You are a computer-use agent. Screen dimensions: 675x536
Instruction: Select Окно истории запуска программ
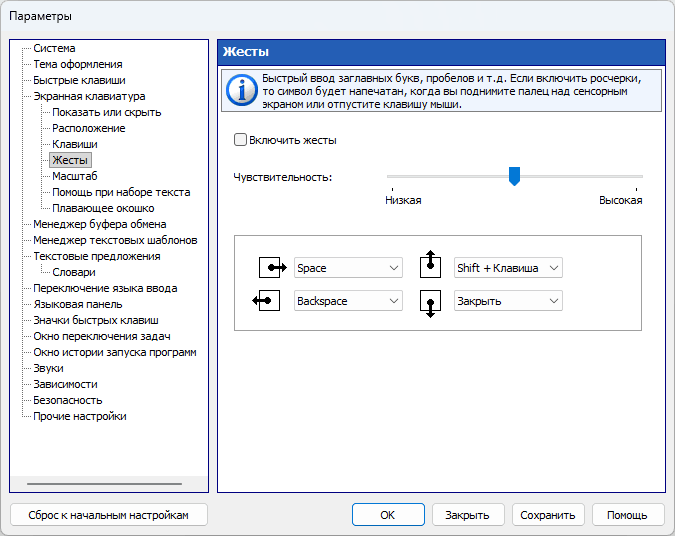click(x=115, y=352)
